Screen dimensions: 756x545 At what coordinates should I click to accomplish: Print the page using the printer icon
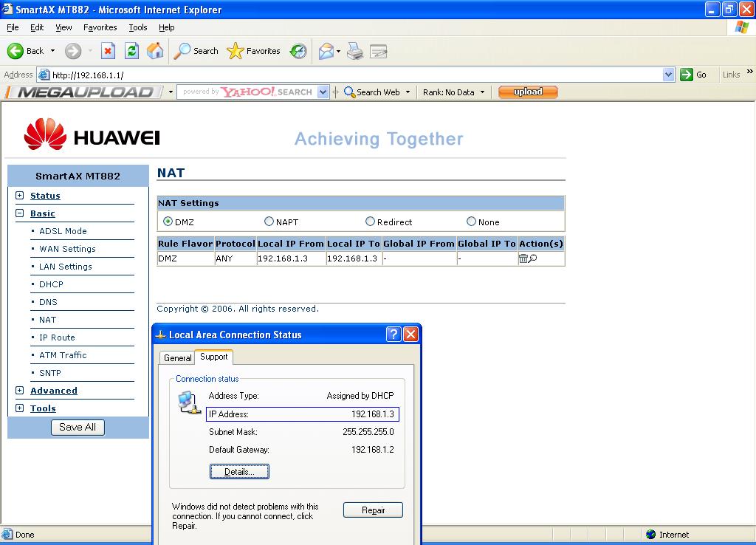(x=355, y=51)
